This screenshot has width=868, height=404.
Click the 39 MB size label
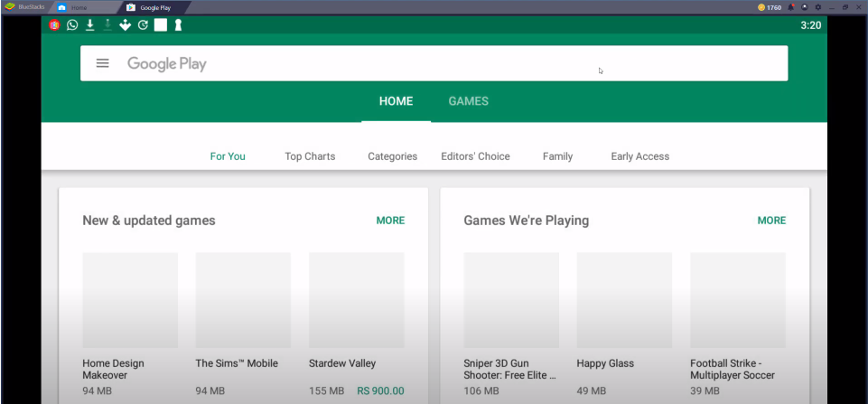coord(705,391)
